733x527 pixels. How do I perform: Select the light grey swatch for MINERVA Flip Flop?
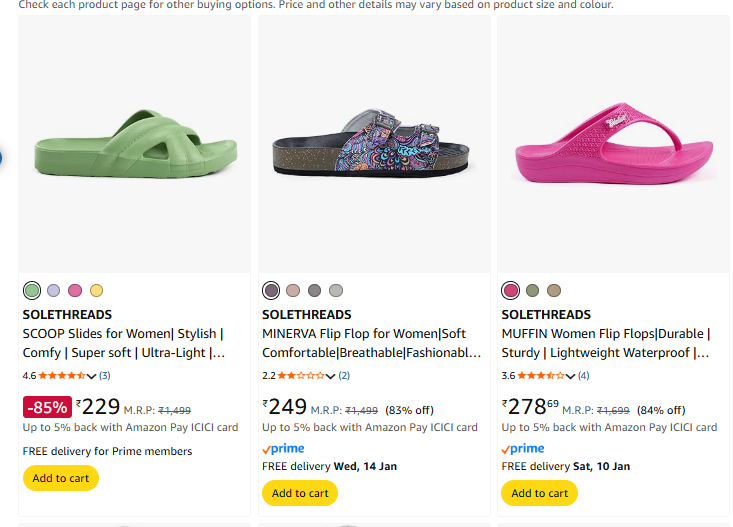(x=336, y=291)
